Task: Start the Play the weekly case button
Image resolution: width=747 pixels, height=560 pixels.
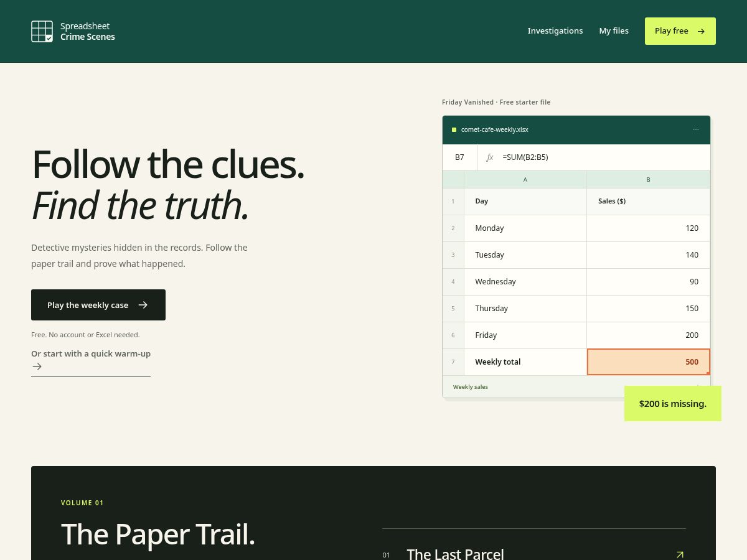Action: pyautogui.click(x=98, y=305)
